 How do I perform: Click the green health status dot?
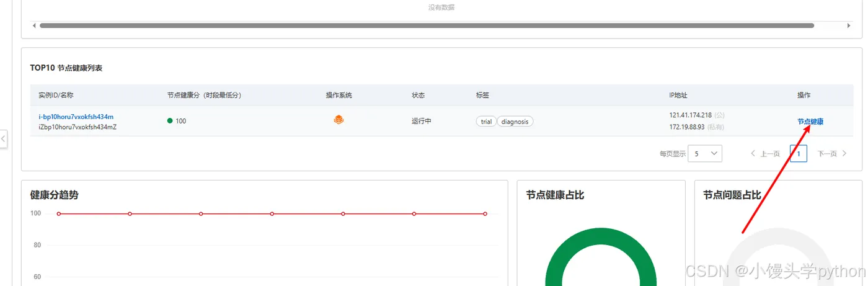point(170,121)
